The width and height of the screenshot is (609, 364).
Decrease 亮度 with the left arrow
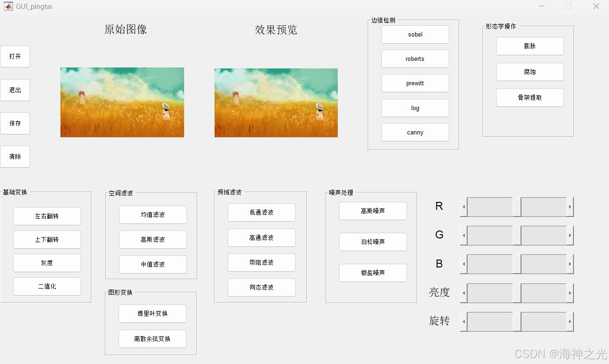point(464,293)
